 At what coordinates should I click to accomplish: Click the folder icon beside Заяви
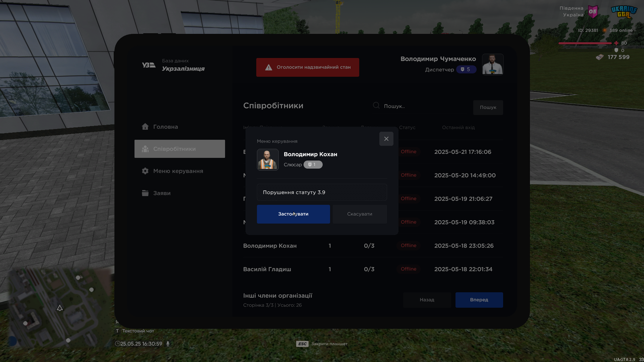[145, 193]
